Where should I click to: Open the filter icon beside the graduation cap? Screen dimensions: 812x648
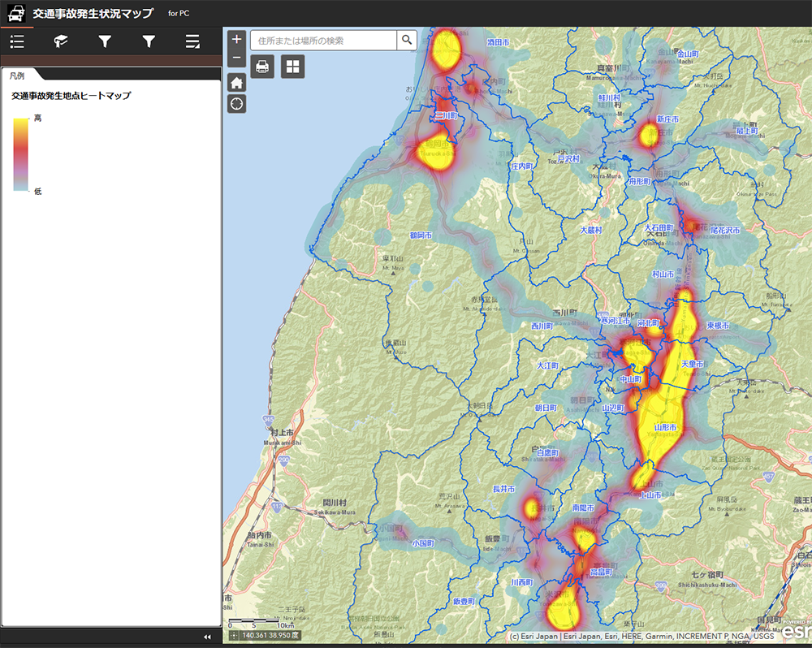click(x=105, y=41)
